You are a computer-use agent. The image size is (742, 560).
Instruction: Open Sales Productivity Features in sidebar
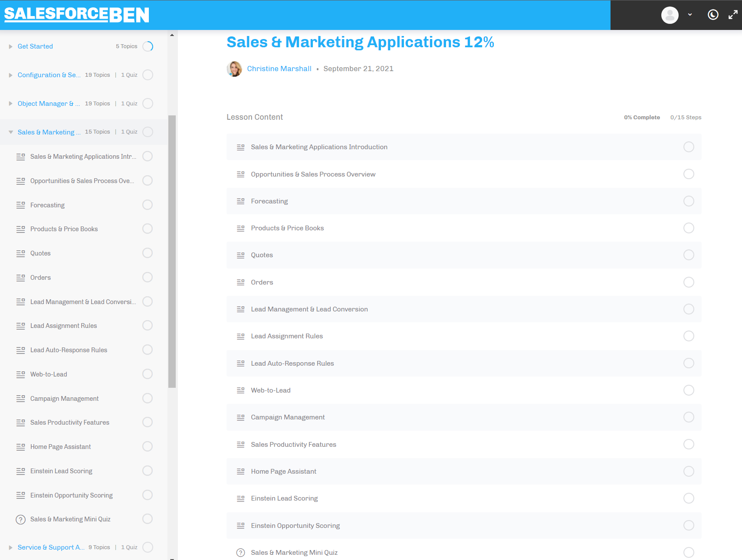pos(70,422)
